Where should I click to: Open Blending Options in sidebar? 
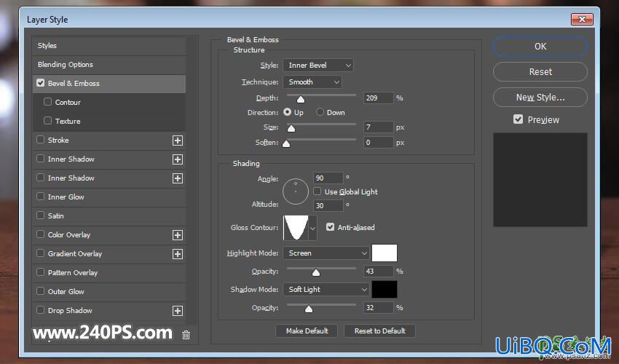click(109, 65)
